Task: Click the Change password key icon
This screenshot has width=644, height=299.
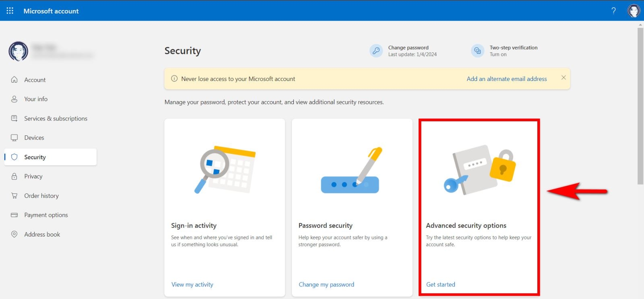Action: [x=376, y=51]
